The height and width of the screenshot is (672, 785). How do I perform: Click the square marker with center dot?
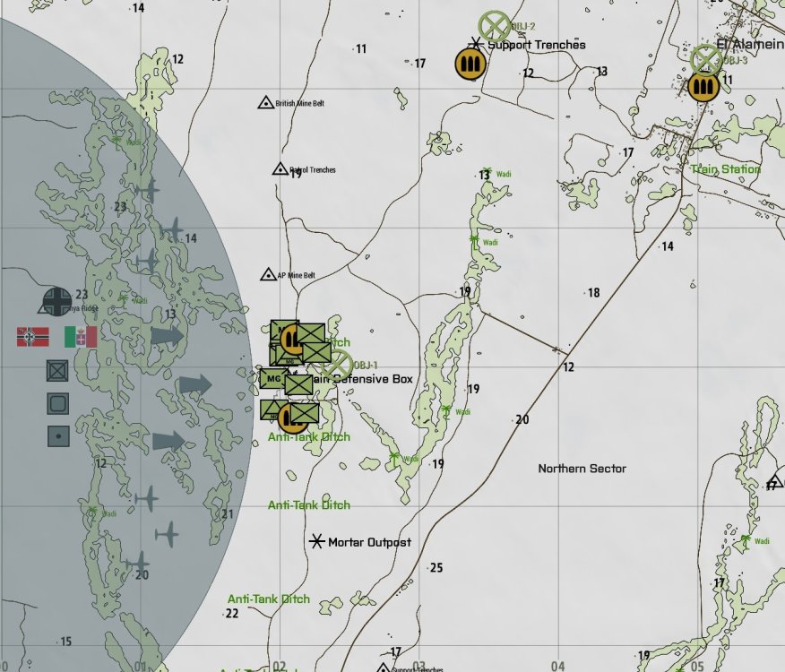coord(58,436)
